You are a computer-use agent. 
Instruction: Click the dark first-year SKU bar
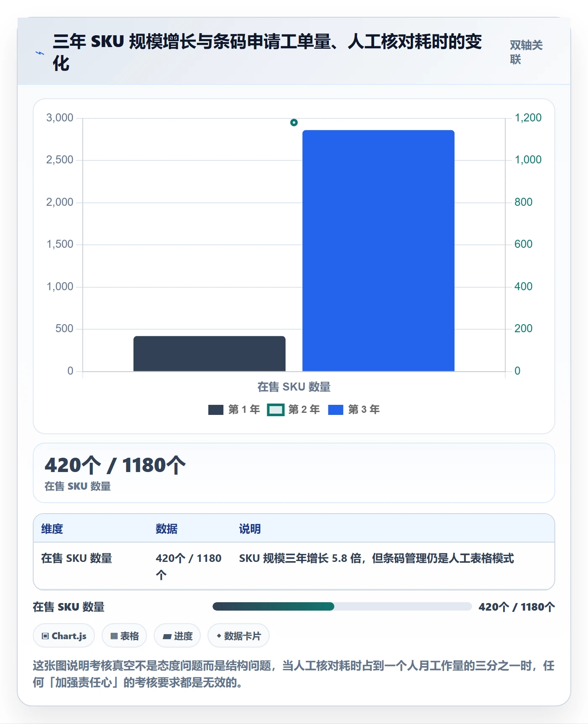pos(210,354)
